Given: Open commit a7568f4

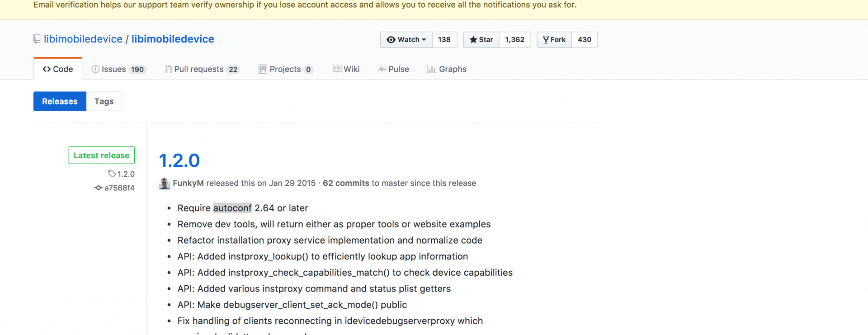Looking at the screenshot, I should point(119,188).
